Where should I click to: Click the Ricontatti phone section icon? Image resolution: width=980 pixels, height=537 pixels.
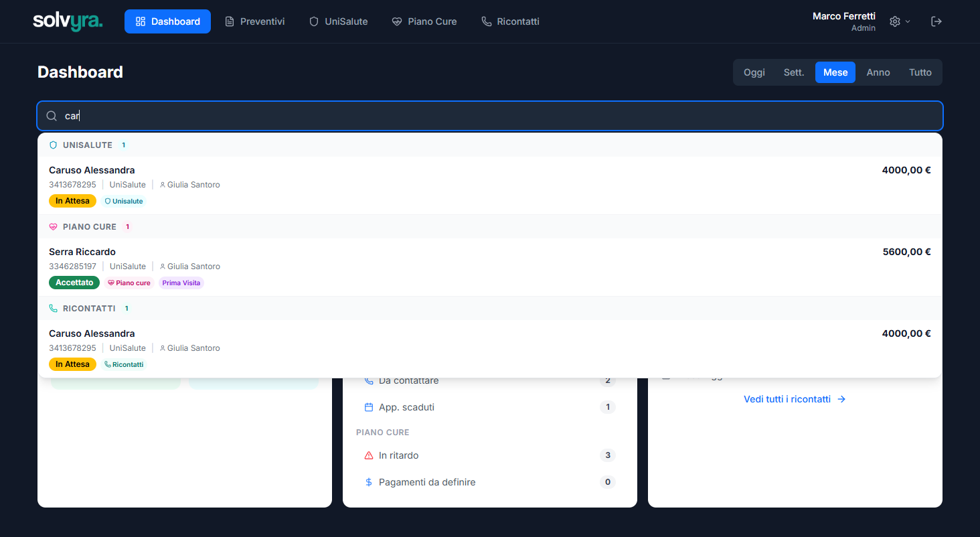click(54, 309)
